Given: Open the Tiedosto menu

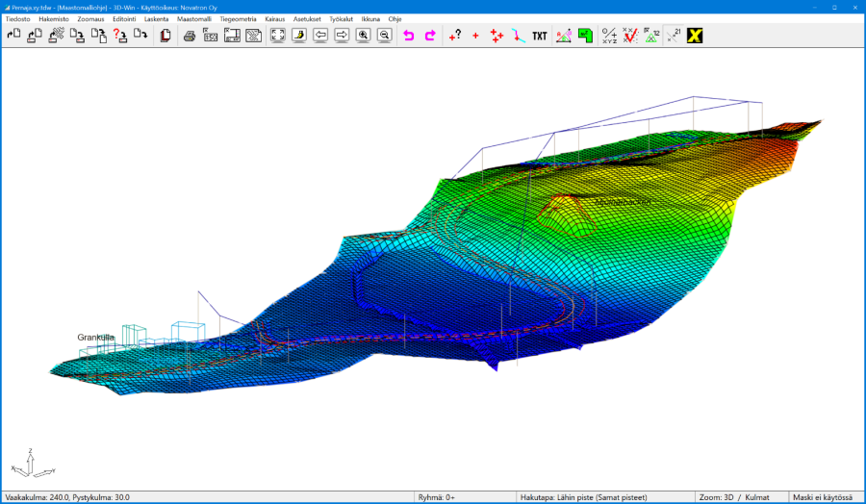Looking at the screenshot, I should pos(18,18).
